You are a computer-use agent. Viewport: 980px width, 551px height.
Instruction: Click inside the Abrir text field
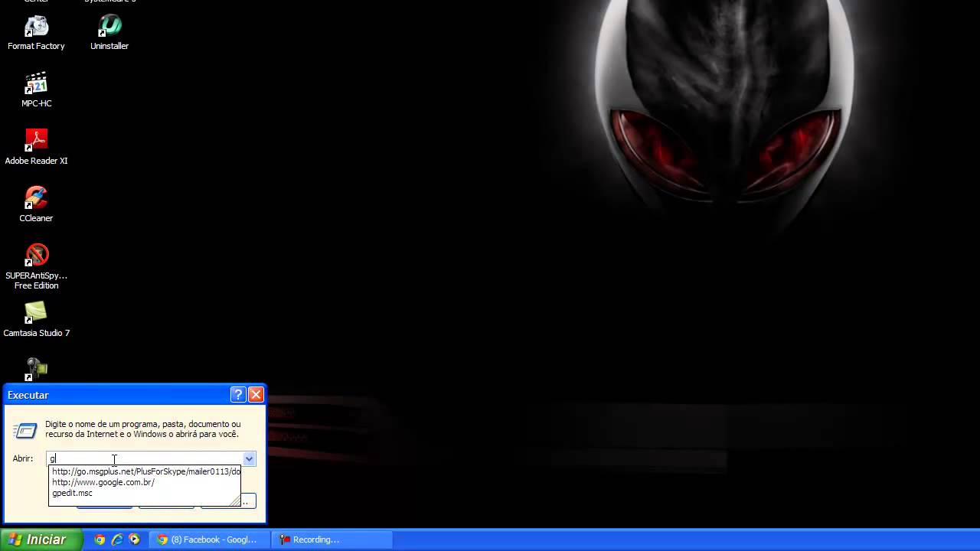[x=145, y=458]
